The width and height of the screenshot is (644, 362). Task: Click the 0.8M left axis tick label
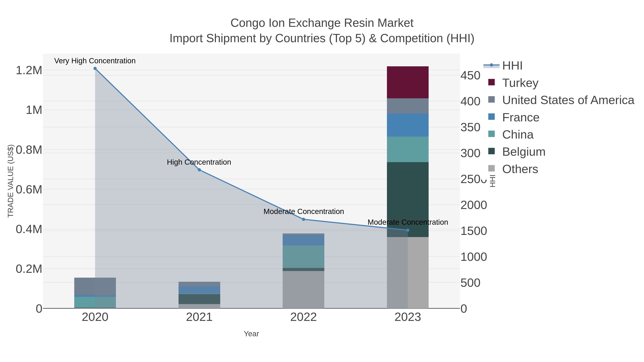pos(29,150)
